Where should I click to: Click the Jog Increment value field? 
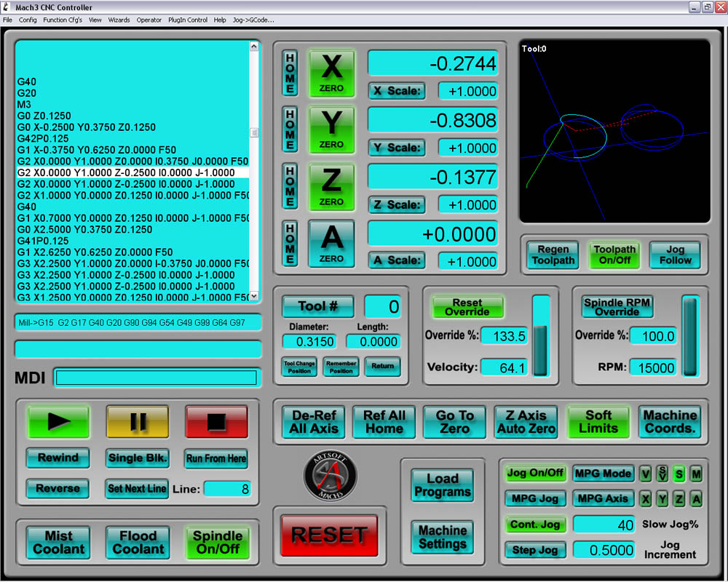point(604,550)
